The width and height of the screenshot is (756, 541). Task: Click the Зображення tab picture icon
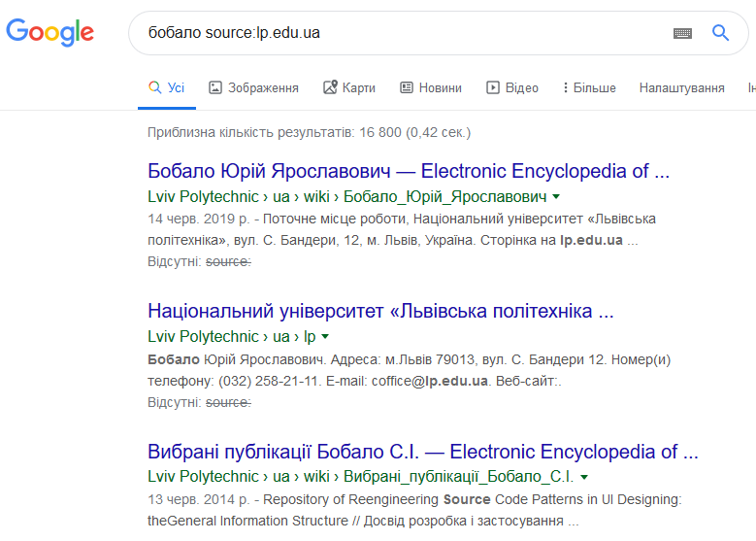tap(215, 87)
